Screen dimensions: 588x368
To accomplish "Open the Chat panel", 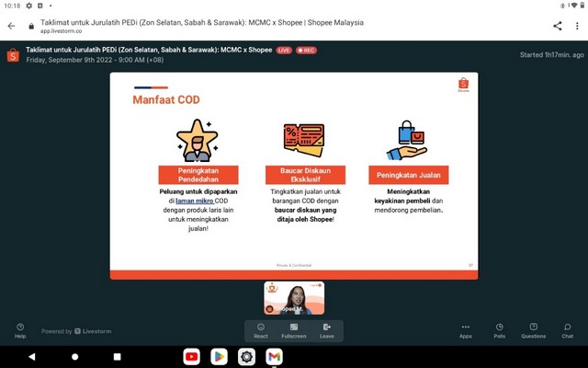I will (567, 330).
